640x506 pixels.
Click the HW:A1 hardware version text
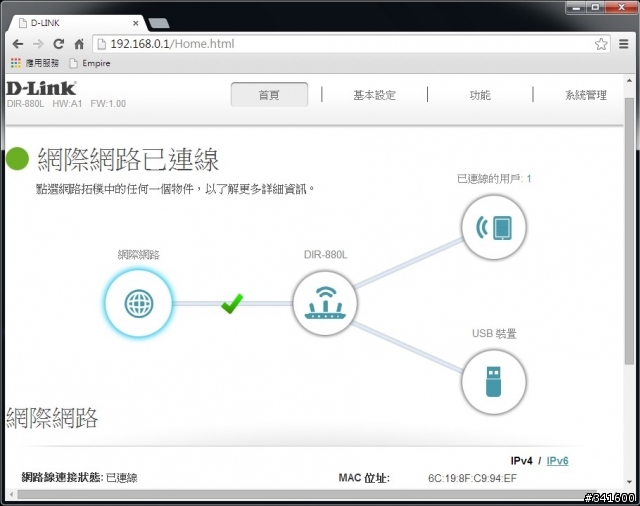tap(67, 104)
